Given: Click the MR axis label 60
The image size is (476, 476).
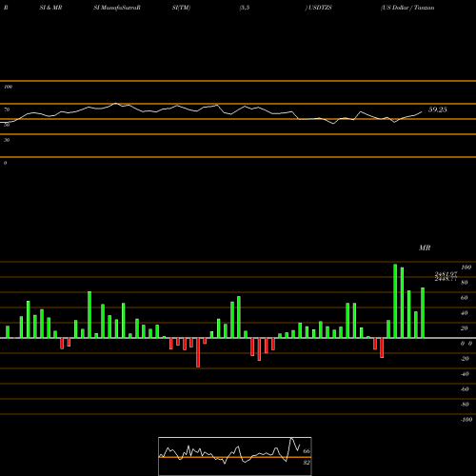Looking at the screenshot, I should coord(465,298).
